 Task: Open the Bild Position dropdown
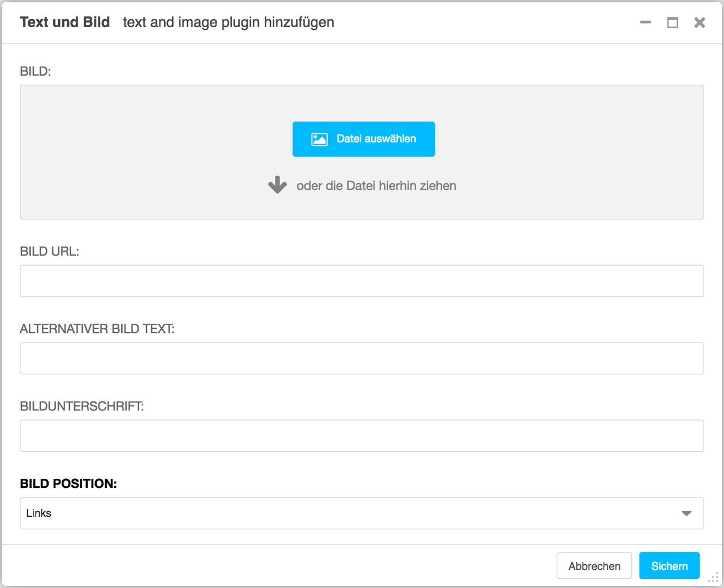click(x=362, y=513)
